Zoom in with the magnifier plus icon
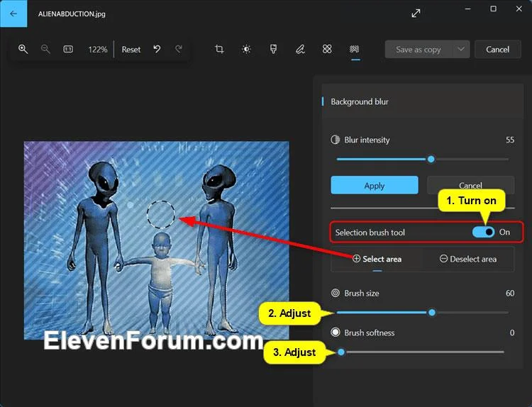The width and height of the screenshot is (532, 407). (23, 49)
